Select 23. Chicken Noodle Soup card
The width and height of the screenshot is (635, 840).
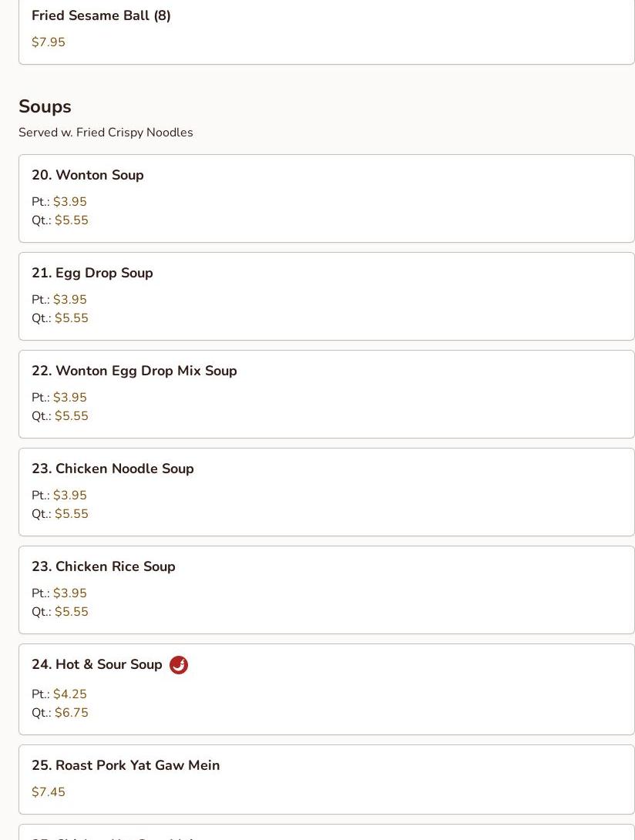[x=326, y=492]
